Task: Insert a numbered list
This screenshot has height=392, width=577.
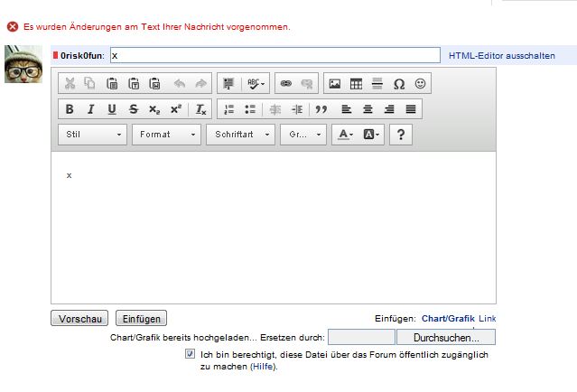Action: tap(228, 109)
